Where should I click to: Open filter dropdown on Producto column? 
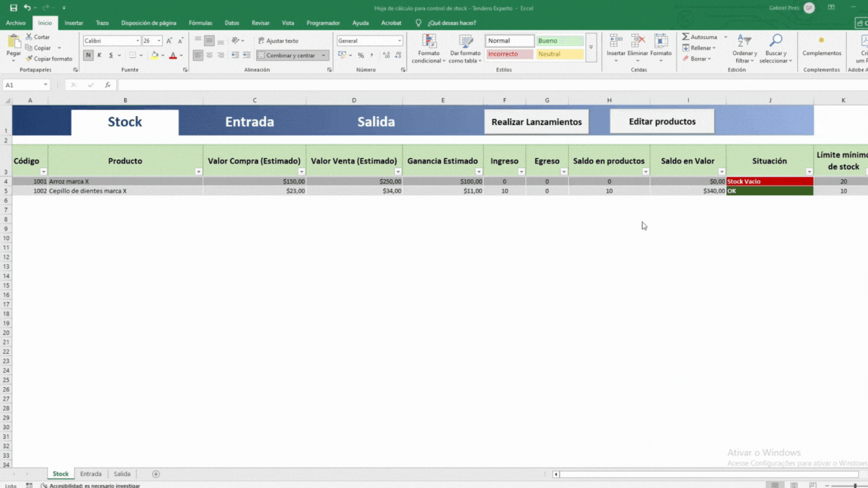pos(198,172)
